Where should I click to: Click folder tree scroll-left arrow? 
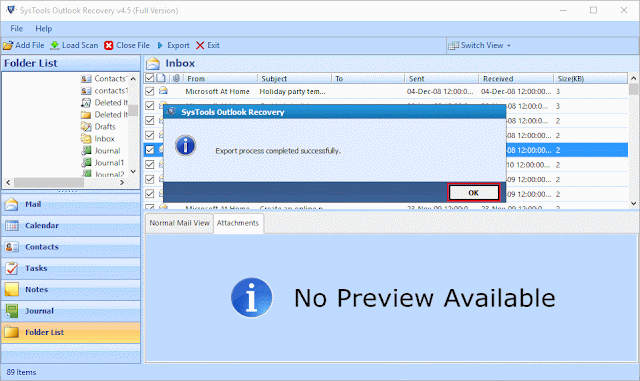[x=8, y=183]
